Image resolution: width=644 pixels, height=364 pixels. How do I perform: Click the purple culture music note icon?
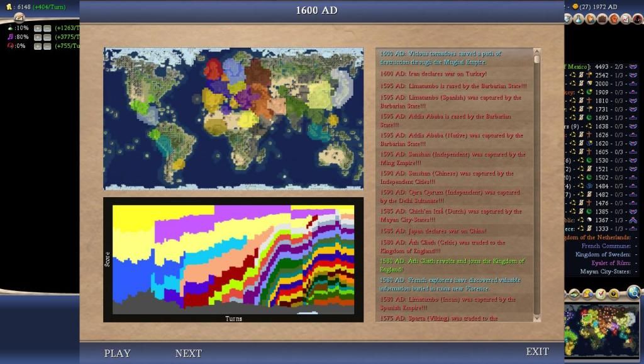[10, 37]
